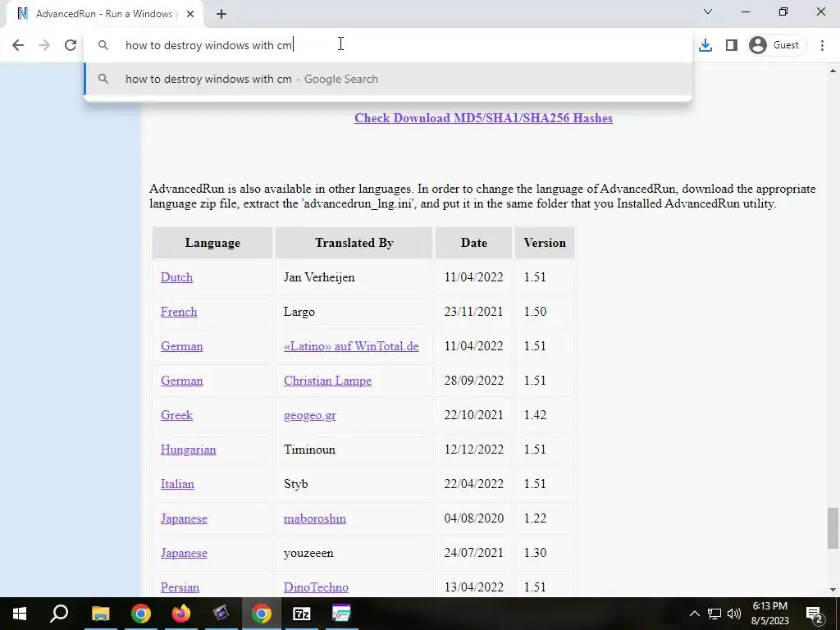Open the volume tray icon
The width and height of the screenshot is (840, 630).
[x=734, y=614]
